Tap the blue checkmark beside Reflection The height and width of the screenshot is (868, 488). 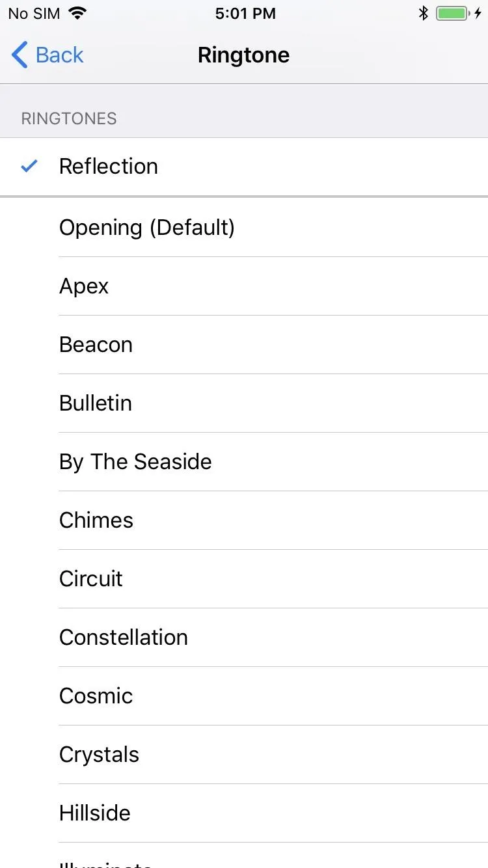[29, 167]
